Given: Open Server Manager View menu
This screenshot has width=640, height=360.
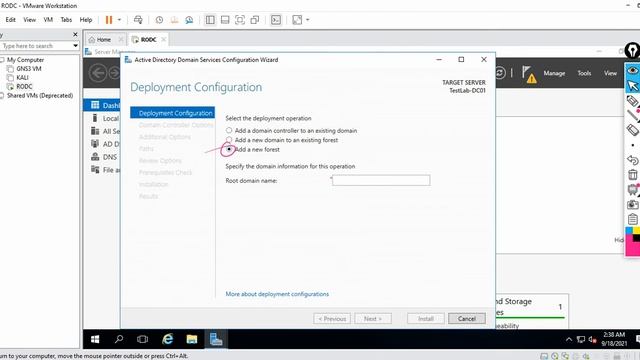Looking at the screenshot, I should click(610, 73).
